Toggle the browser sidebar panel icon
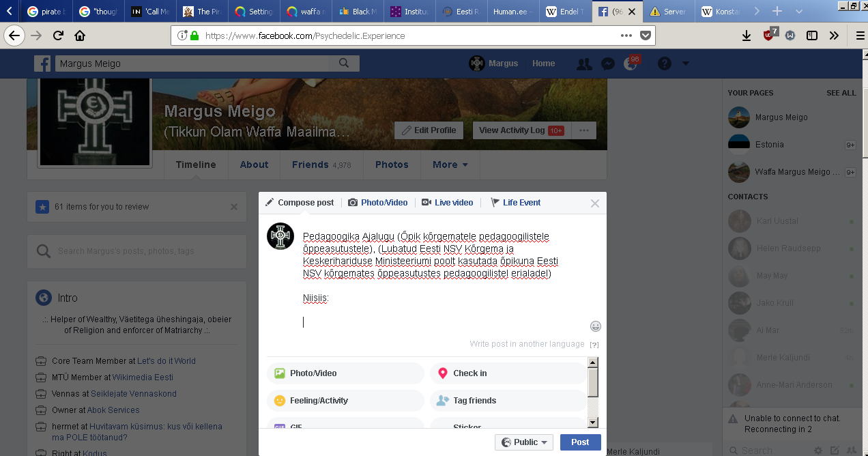Viewport: 868px width, 456px height. pyautogui.click(x=812, y=35)
